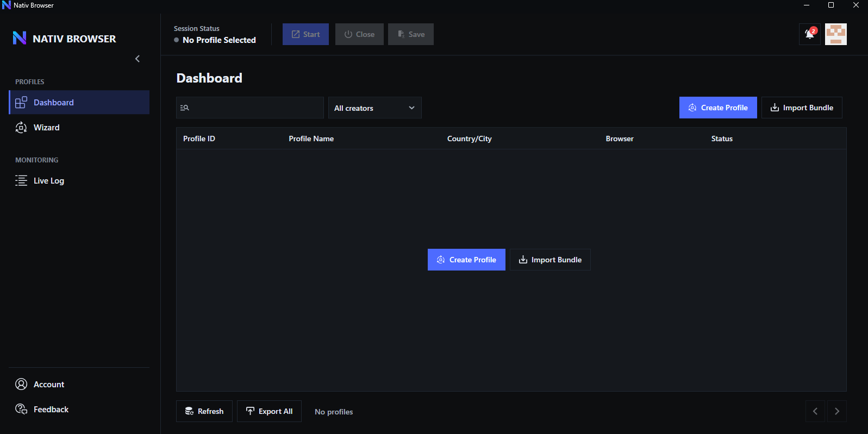Open the notifications bell
The height and width of the screenshot is (434, 868).
tap(810, 34)
